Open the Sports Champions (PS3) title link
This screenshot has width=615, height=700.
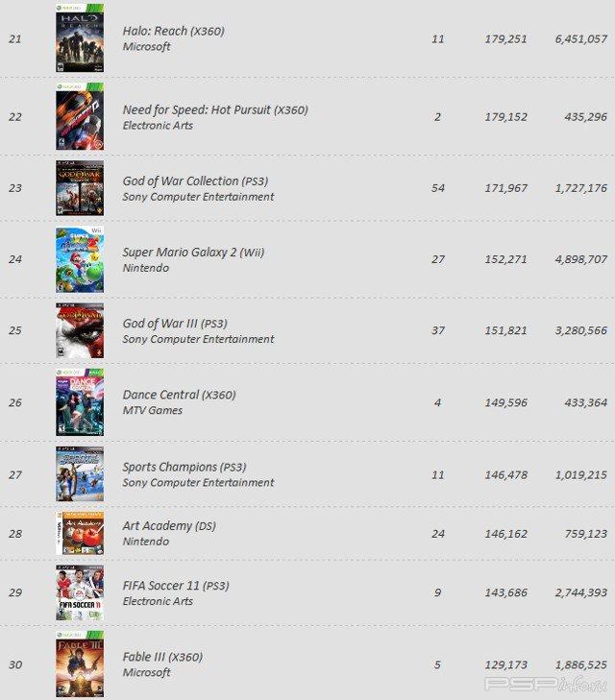pyautogui.click(x=184, y=467)
